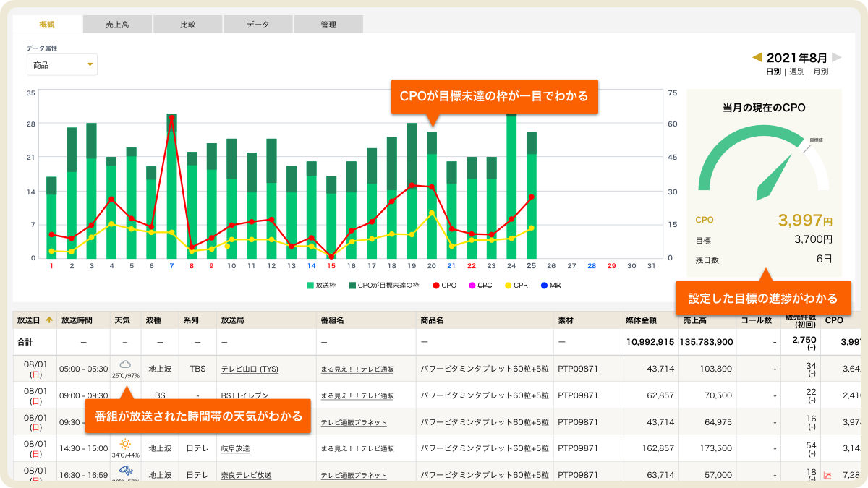Click the cloudy weather icon for 05:00 broadcast
Viewport: 868px width, 488px height.
coord(125,364)
